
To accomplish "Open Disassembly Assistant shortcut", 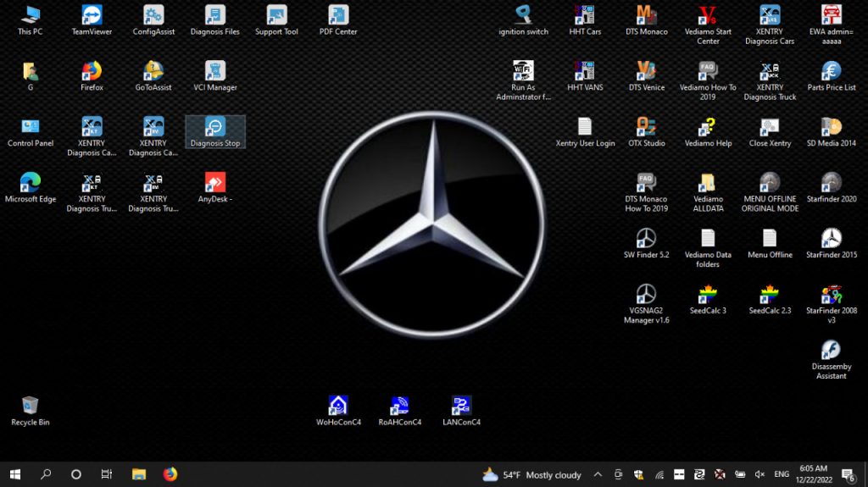I will (831, 360).
